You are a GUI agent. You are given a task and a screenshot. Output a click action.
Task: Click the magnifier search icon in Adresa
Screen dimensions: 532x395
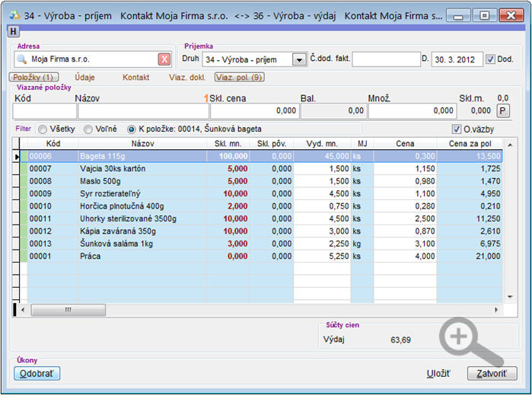(22, 59)
